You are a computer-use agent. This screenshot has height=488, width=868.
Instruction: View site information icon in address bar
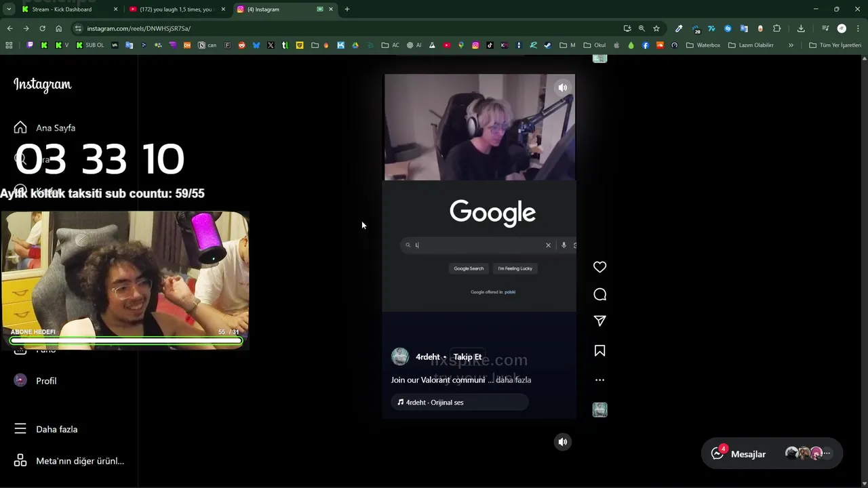click(78, 28)
